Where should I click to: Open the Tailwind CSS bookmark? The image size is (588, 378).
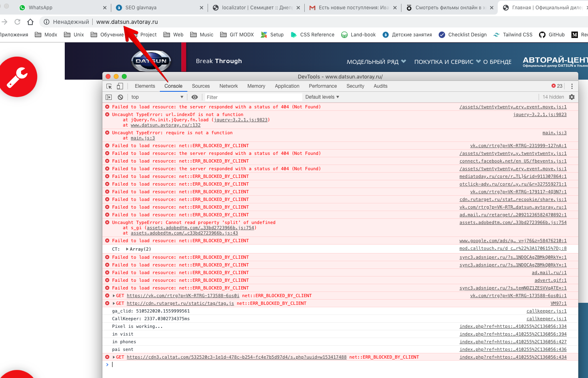(513, 35)
